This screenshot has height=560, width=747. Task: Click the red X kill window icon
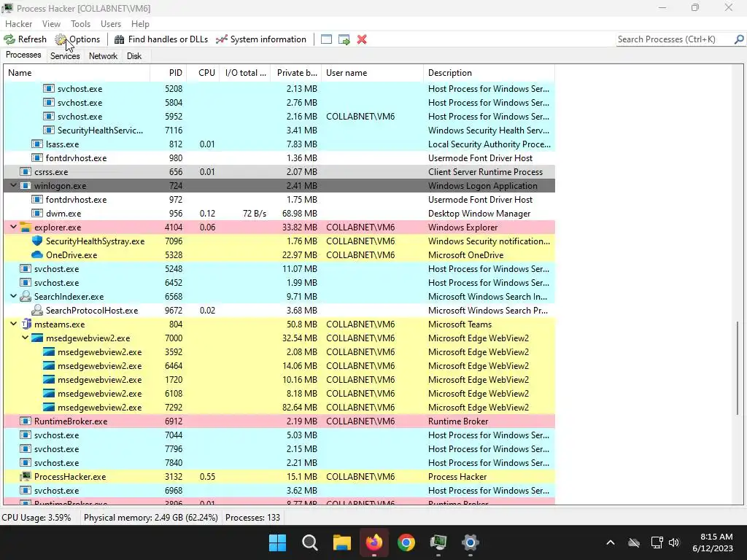click(362, 39)
